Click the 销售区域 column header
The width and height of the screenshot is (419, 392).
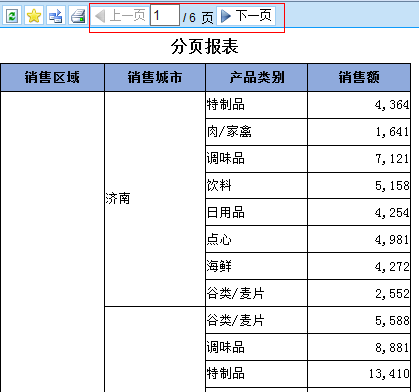(52, 78)
